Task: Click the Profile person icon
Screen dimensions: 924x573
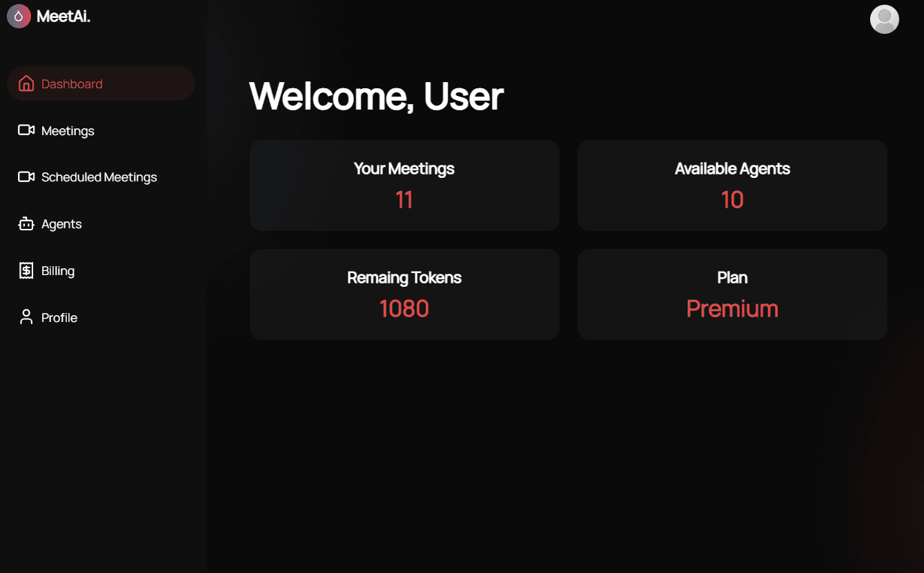Action: point(26,318)
